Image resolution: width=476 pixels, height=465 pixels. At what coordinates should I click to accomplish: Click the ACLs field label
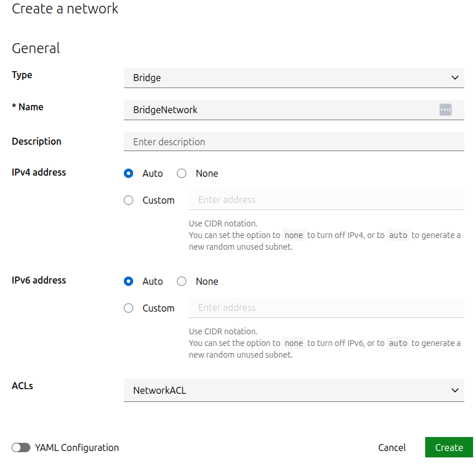[22, 386]
